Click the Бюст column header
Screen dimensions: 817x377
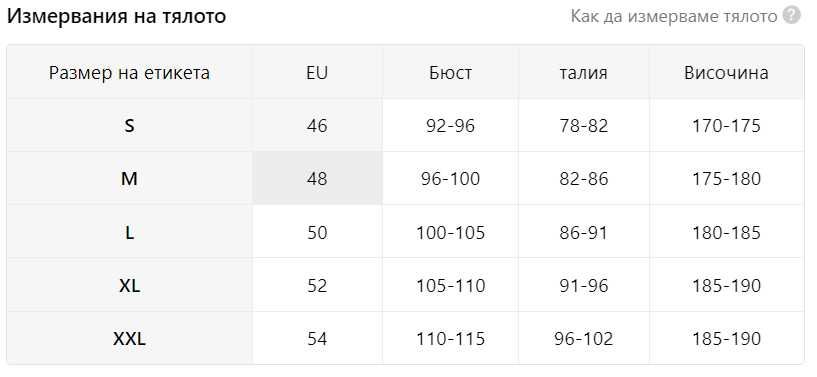click(450, 72)
